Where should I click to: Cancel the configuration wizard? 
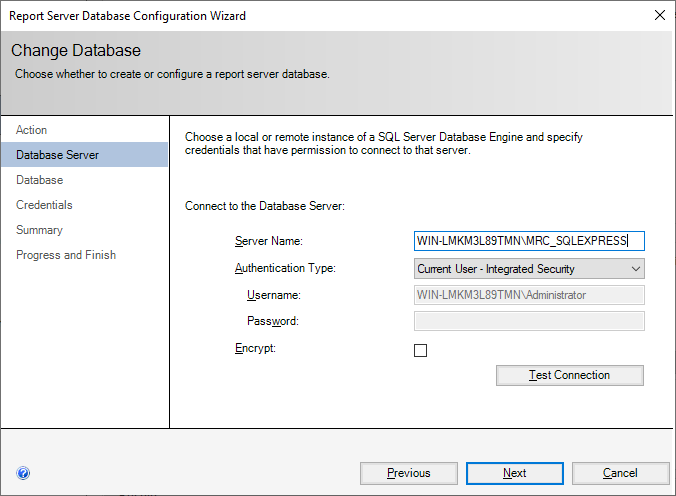(x=620, y=473)
